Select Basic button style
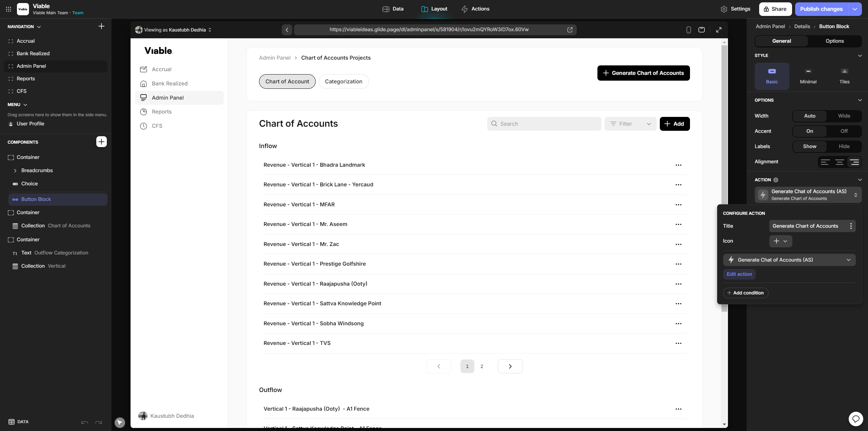Screen dimensions: 868x431 coord(772,76)
